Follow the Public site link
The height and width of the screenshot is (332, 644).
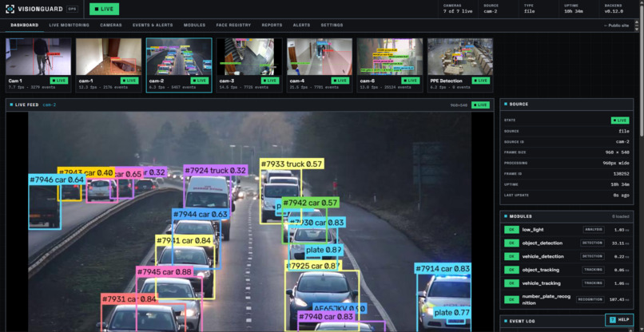click(616, 26)
